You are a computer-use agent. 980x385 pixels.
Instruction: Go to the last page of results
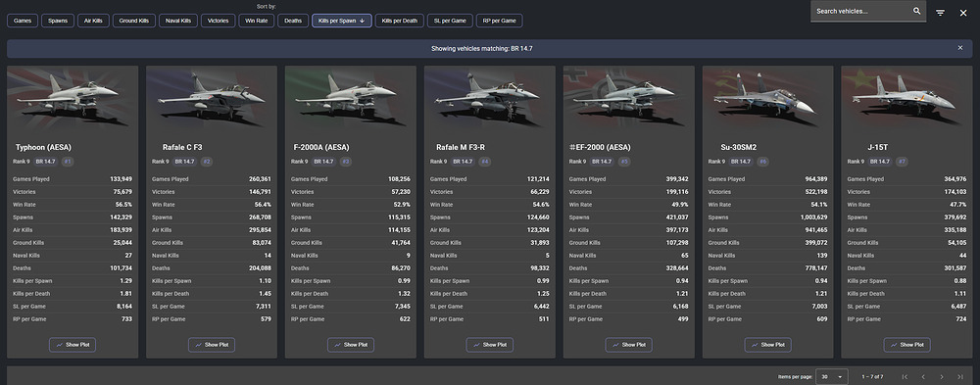(x=960, y=377)
